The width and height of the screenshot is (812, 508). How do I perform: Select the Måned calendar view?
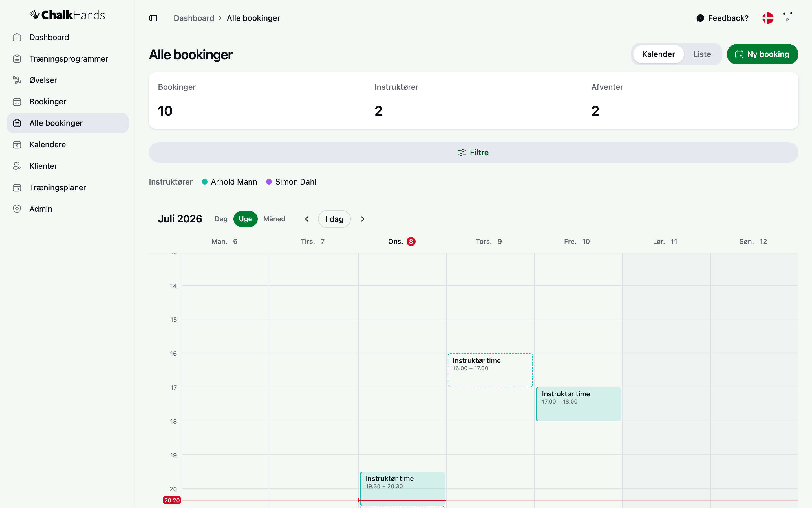(274, 219)
